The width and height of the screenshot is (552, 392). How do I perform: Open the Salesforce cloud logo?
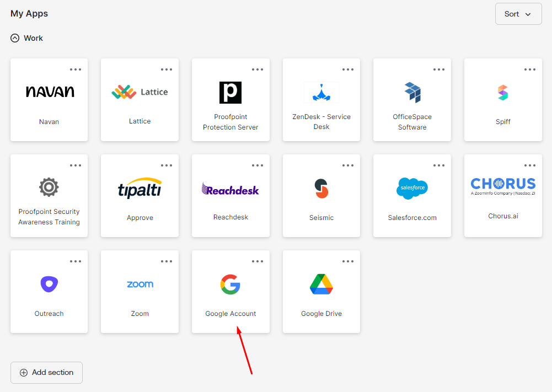[412, 188]
